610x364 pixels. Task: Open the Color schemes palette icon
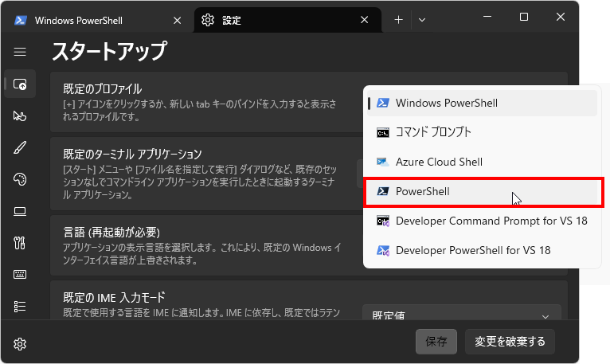tap(20, 179)
